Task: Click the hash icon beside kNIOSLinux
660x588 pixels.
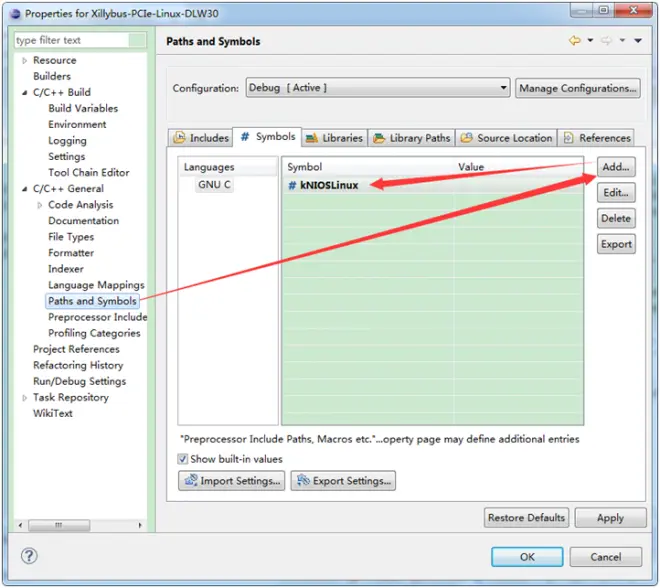Action: coord(292,186)
